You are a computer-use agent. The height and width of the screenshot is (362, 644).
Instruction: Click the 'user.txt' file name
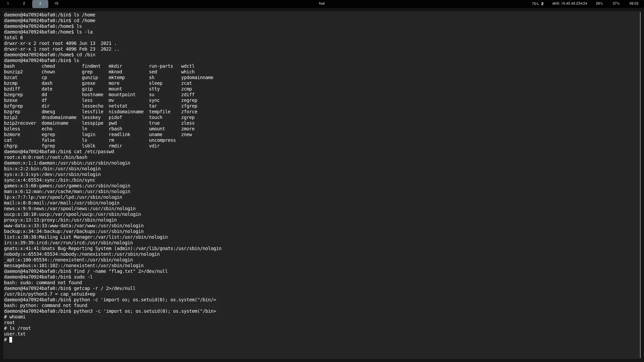pyautogui.click(x=15, y=334)
